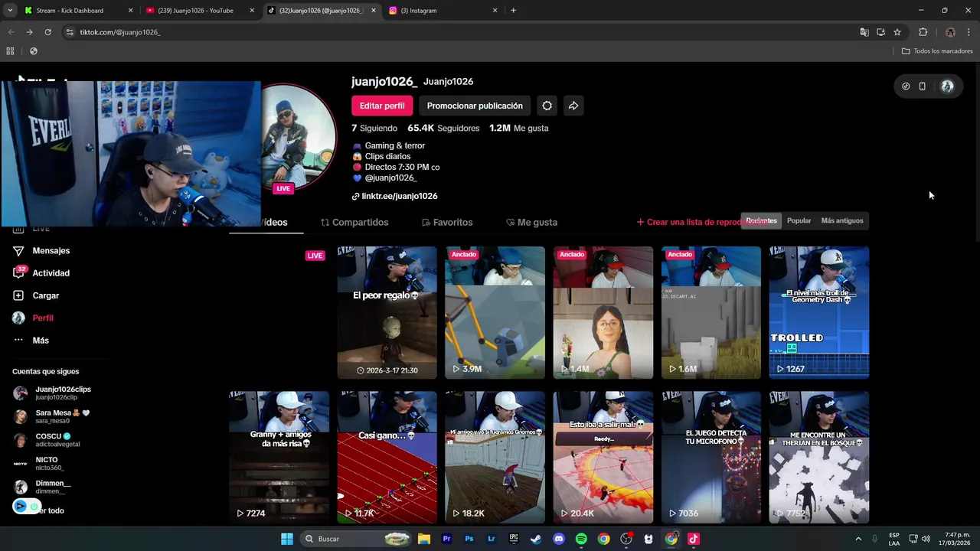The height and width of the screenshot is (551, 980).
Task: Open the Compartidos profile tab
Action: pos(354,222)
